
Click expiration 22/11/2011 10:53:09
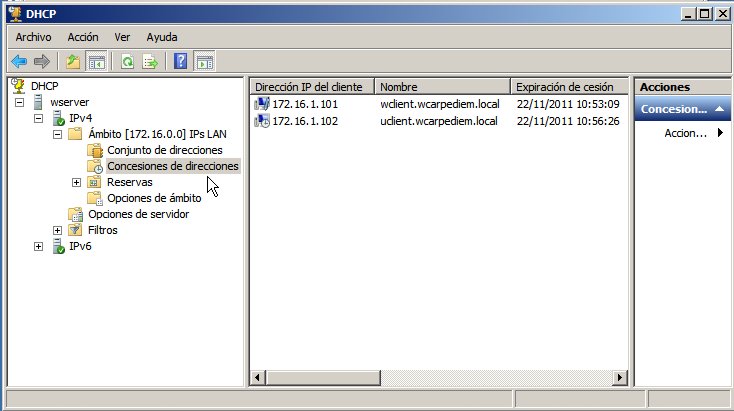(x=568, y=104)
